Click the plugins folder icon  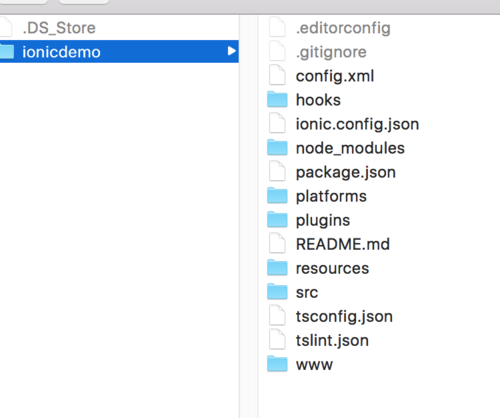(x=277, y=219)
